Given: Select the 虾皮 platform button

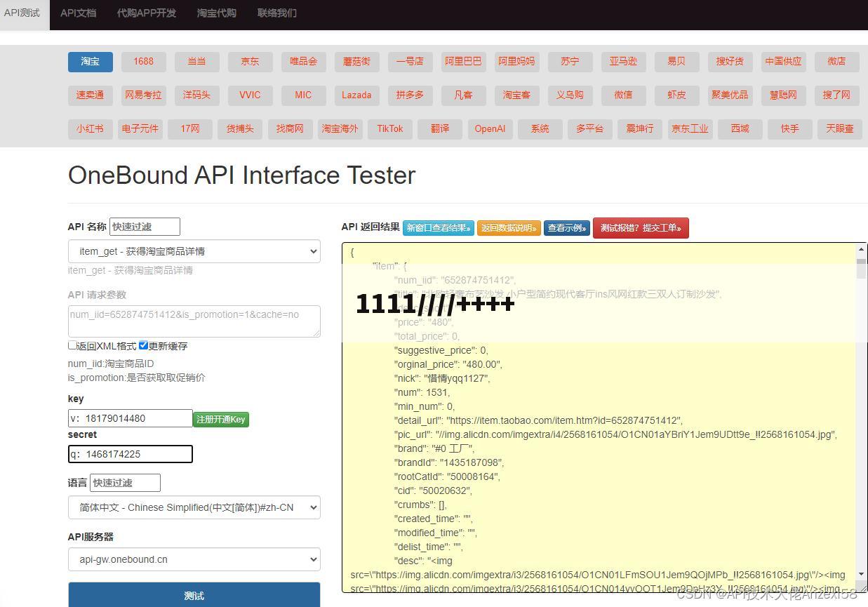Looking at the screenshot, I should click(x=677, y=95).
